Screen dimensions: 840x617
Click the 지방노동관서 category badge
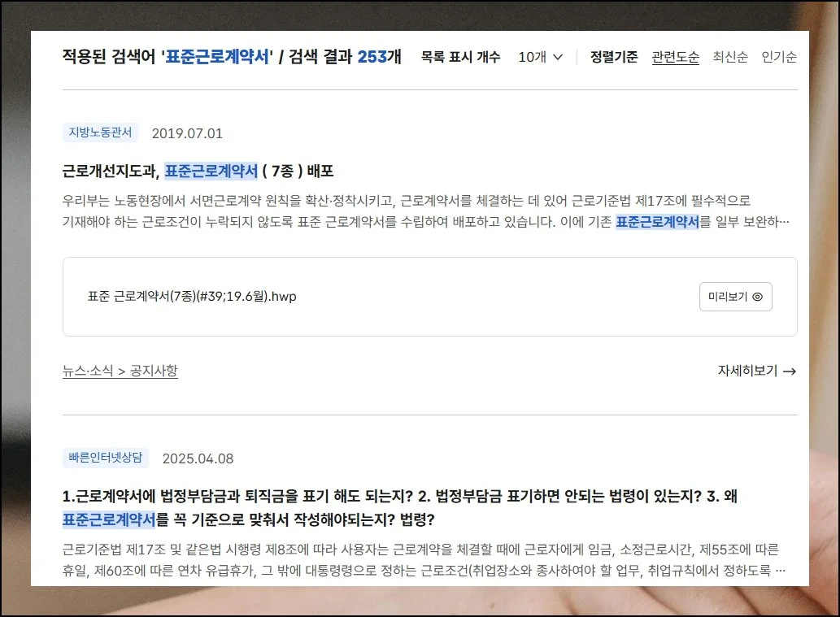(x=101, y=132)
